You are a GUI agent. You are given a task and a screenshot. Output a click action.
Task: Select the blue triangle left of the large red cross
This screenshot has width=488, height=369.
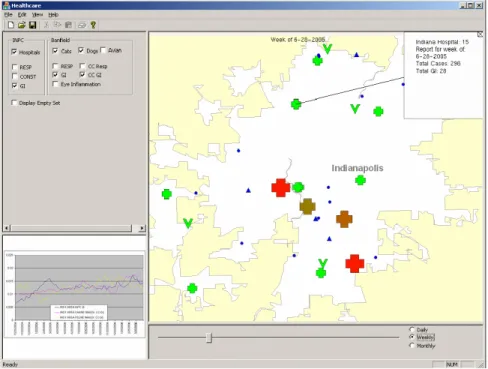click(248, 190)
